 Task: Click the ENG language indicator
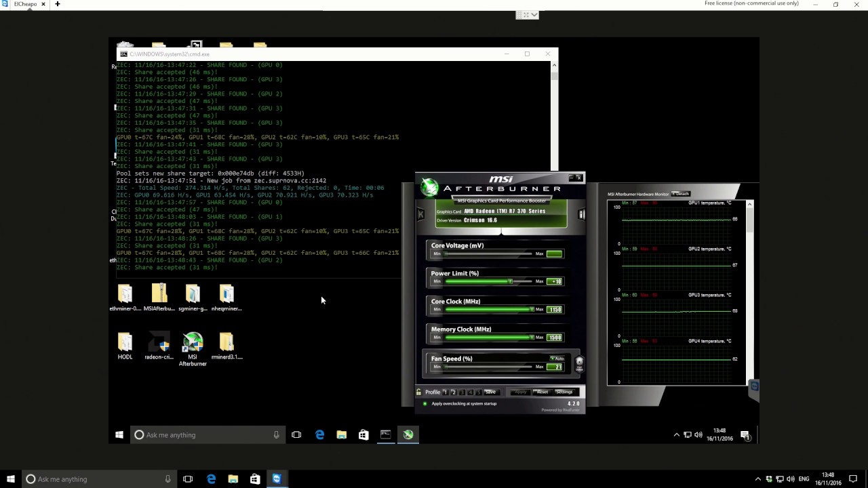pyautogui.click(x=804, y=479)
